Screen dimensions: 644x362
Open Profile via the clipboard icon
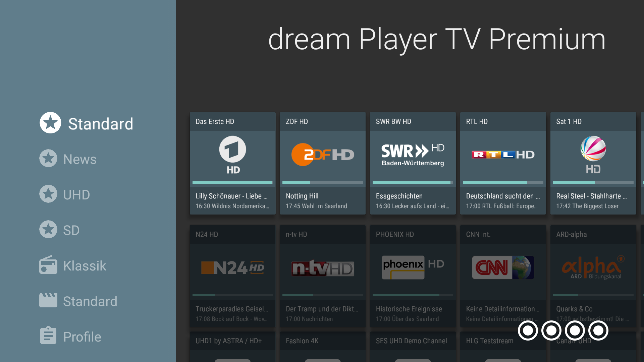48,336
